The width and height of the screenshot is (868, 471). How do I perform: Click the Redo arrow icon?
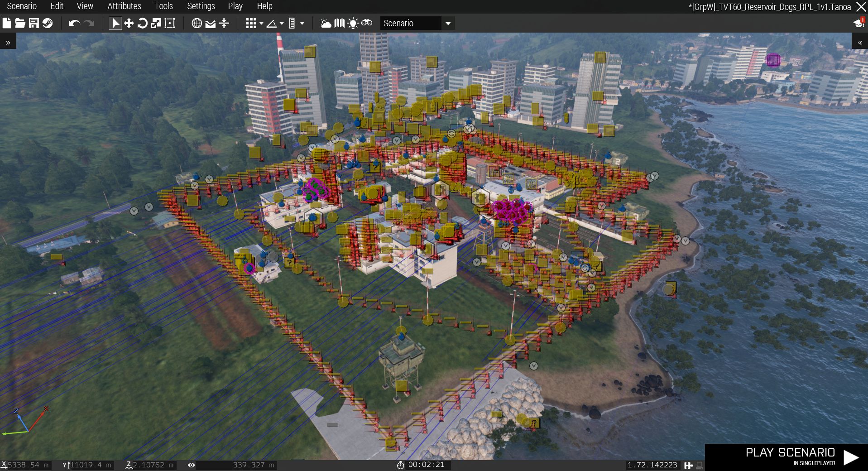pos(89,23)
